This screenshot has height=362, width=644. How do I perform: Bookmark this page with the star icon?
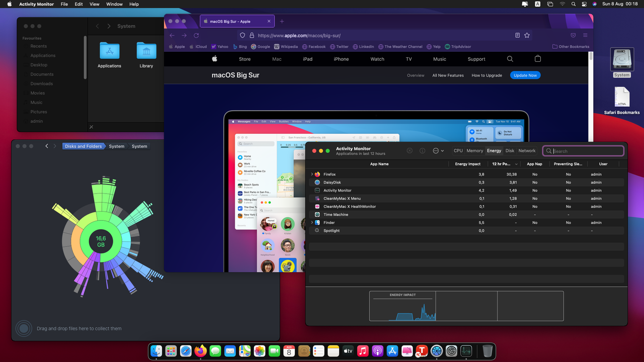click(527, 36)
